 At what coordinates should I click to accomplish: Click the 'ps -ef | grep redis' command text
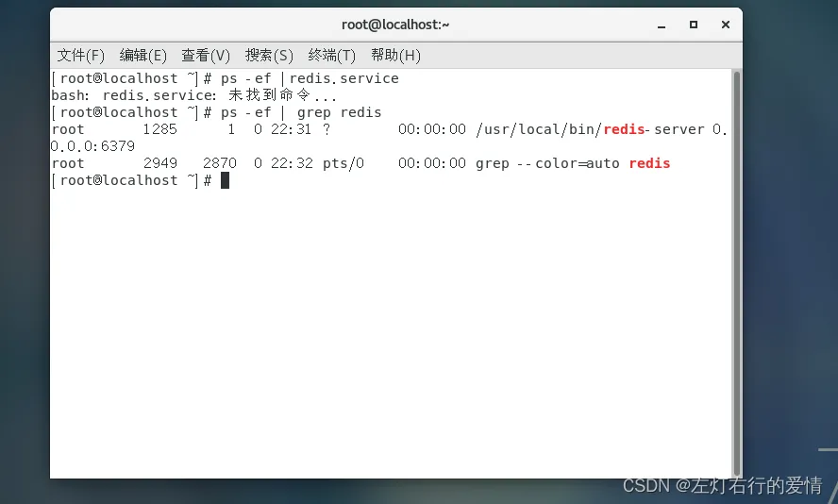coord(301,112)
